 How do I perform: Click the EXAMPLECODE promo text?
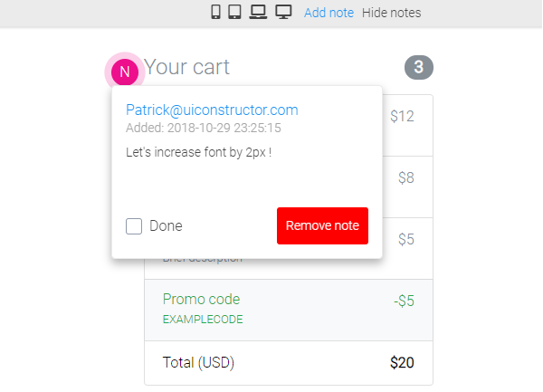point(203,320)
